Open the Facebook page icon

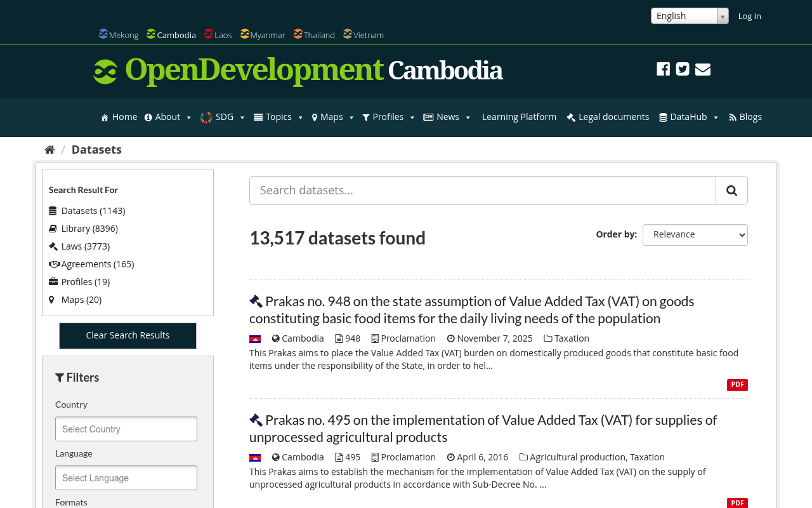663,69
